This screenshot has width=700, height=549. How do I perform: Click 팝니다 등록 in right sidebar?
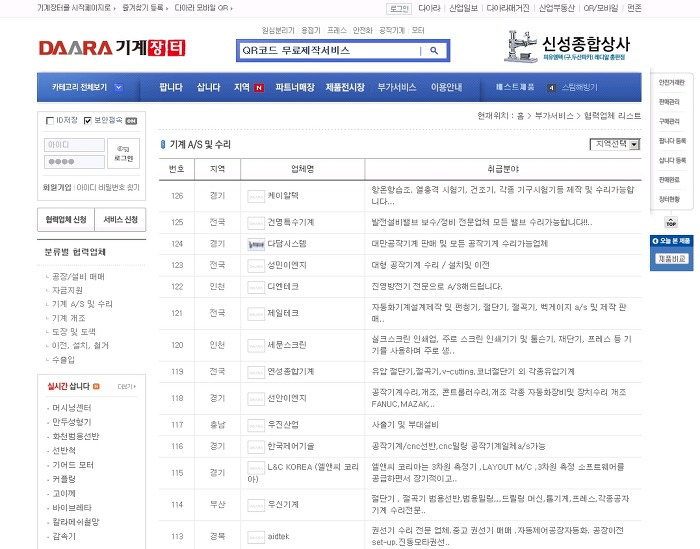[x=672, y=141]
